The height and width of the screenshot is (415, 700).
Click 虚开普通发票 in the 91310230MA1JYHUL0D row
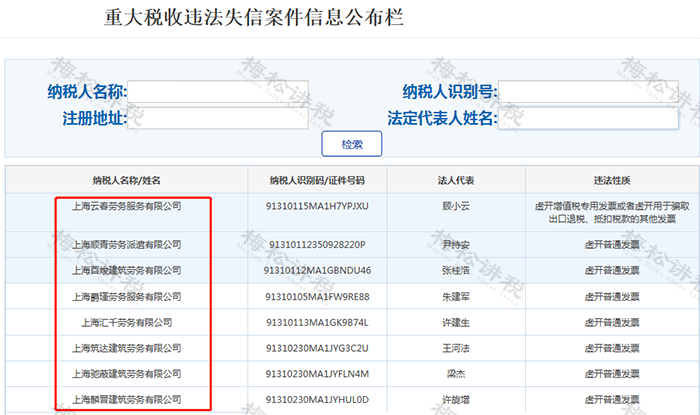tap(612, 400)
